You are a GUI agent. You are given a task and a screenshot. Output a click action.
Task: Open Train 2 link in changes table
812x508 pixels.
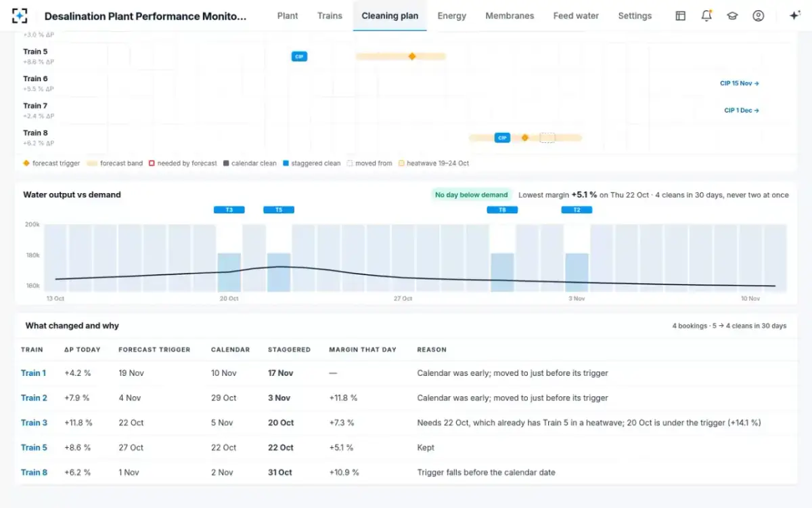pyautogui.click(x=34, y=398)
